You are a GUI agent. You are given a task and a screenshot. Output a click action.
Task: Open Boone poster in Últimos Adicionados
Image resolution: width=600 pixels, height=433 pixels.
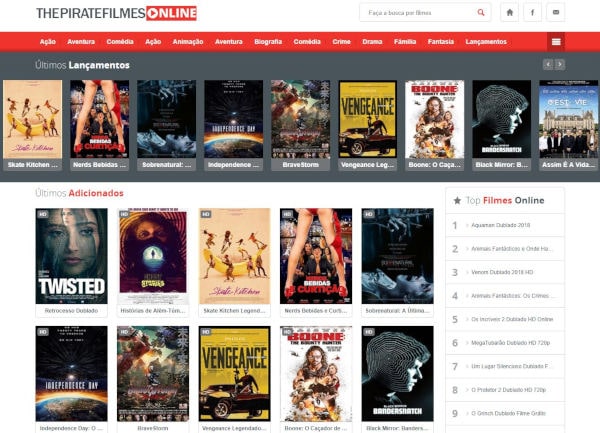click(x=316, y=374)
